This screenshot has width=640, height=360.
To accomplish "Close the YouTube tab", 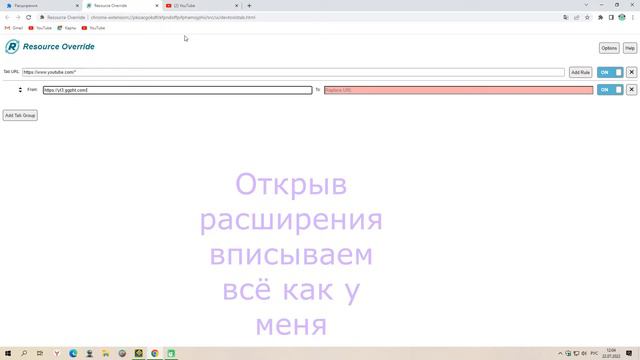I will (x=236, y=6).
